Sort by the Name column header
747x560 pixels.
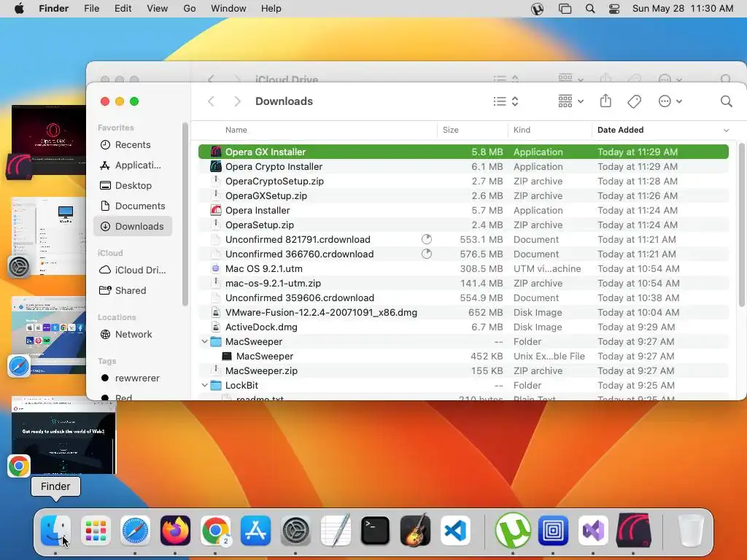(236, 130)
